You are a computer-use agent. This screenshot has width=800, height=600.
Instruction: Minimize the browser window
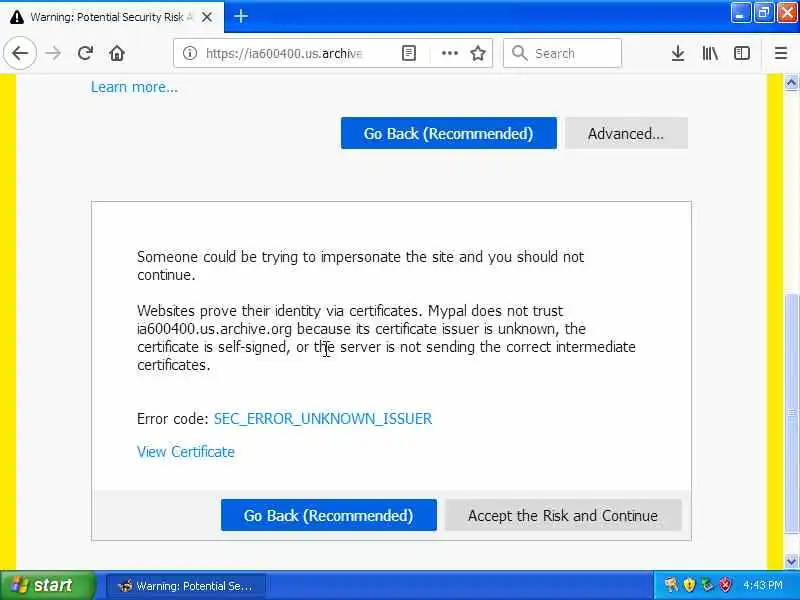pos(740,13)
